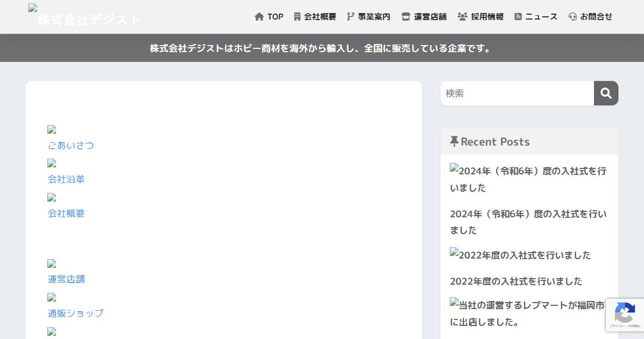The height and width of the screenshot is (339, 644).
Task: Click the broken image above main 会社概要 link
Action: tap(52, 197)
